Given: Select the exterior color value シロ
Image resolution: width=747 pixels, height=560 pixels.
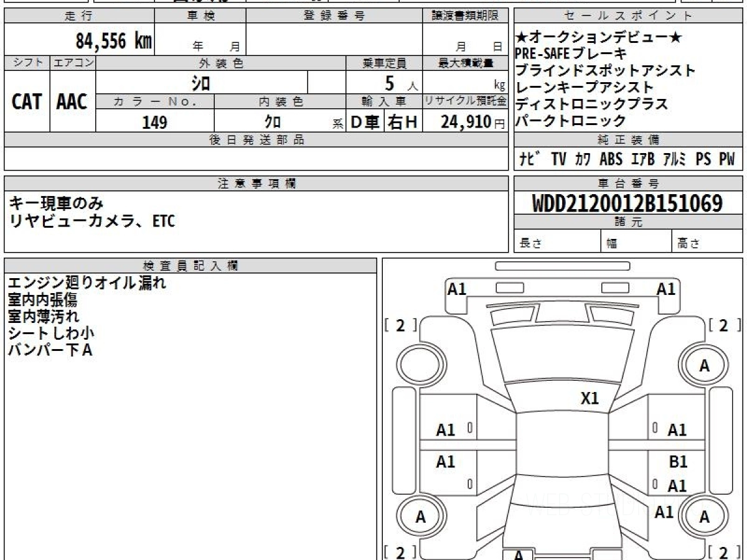Looking at the screenshot, I should coord(200,83).
